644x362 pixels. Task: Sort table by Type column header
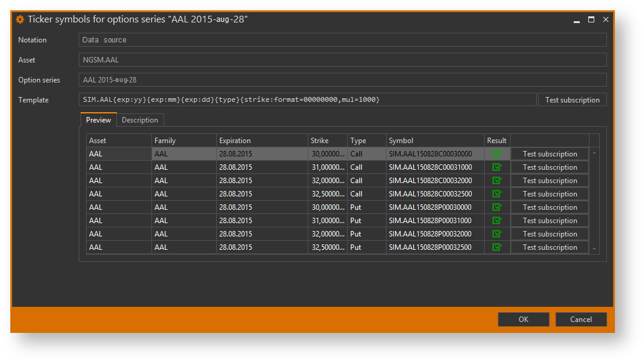coord(367,141)
